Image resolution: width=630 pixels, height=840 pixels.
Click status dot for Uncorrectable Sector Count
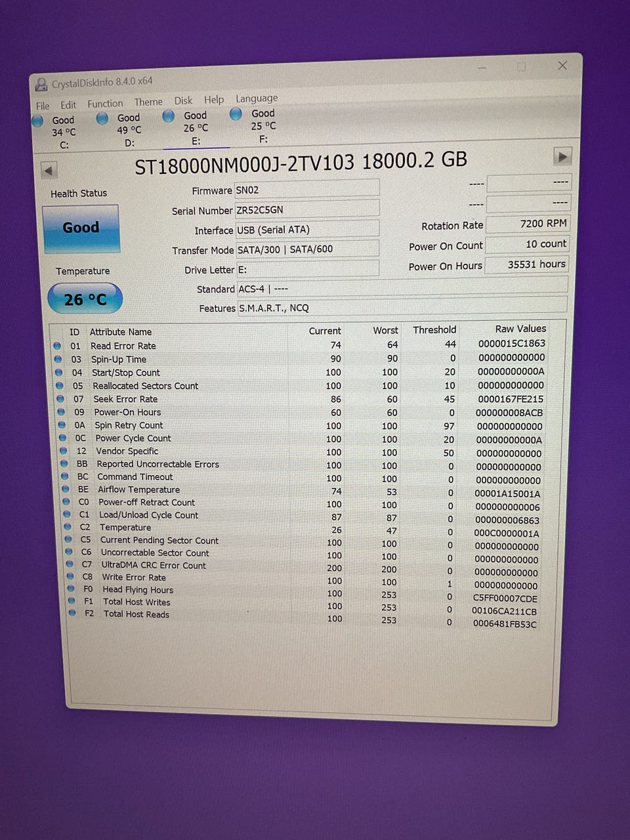pyautogui.click(x=69, y=552)
